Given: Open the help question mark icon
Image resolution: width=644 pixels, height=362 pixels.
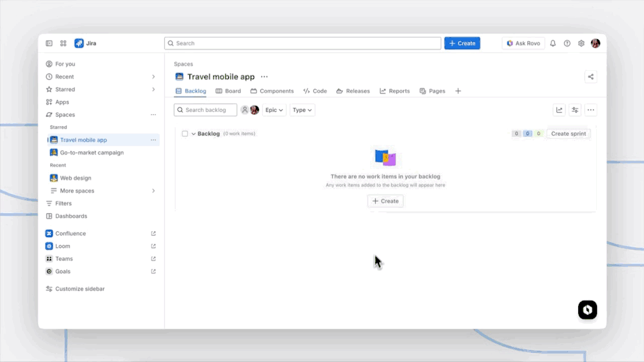Looking at the screenshot, I should coord(567,43).
